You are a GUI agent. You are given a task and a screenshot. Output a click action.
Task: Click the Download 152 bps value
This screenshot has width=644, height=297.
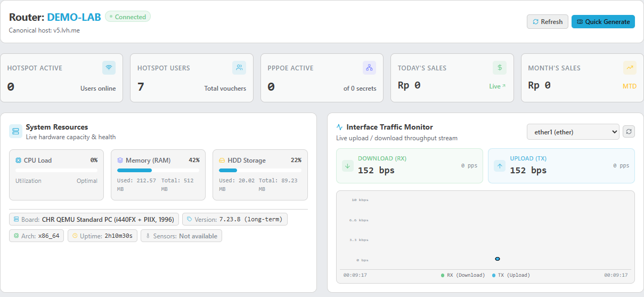pyautogui.click(x=376, y=171)
